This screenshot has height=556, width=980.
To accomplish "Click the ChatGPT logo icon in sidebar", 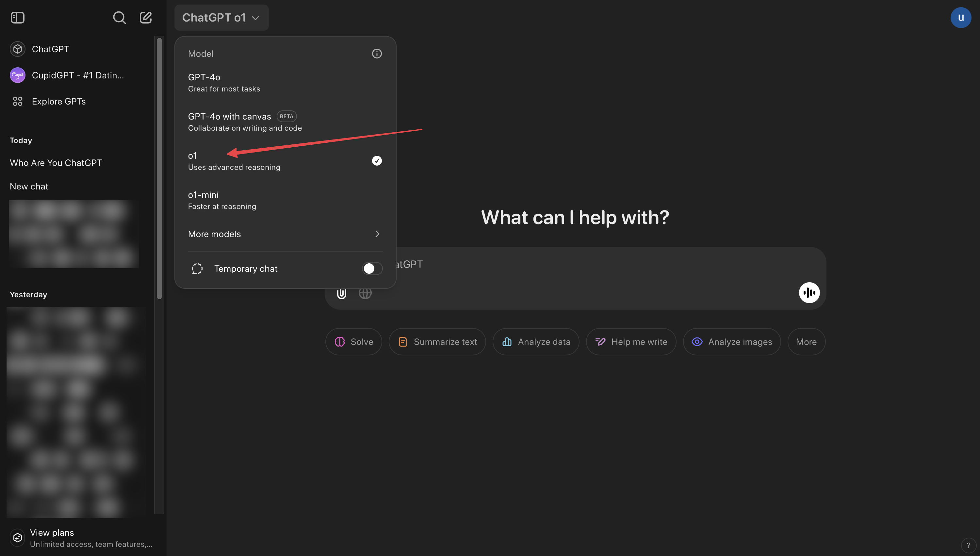I will [18, 49].
